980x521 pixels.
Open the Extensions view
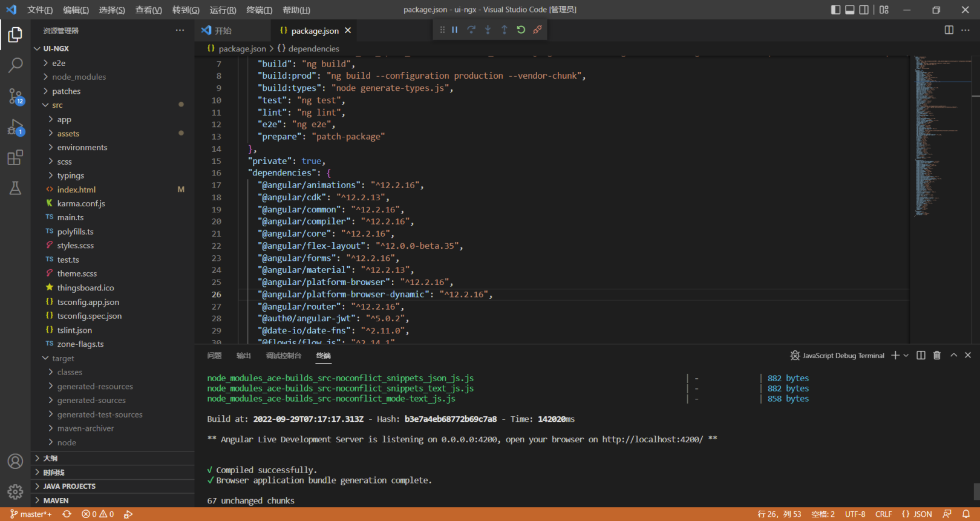(15, 158)
